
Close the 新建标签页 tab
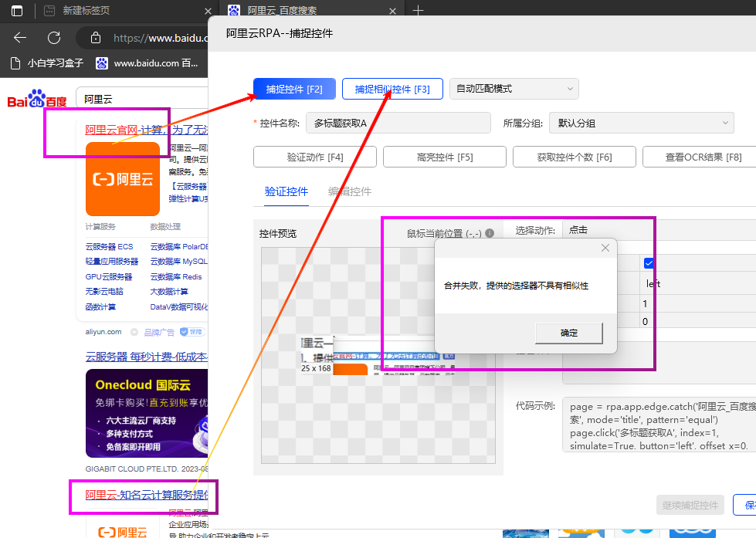tap(208, 11)
